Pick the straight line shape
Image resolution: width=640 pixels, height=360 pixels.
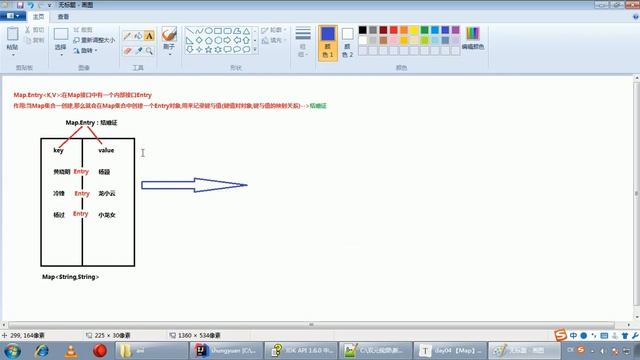[x=189, y=31]
